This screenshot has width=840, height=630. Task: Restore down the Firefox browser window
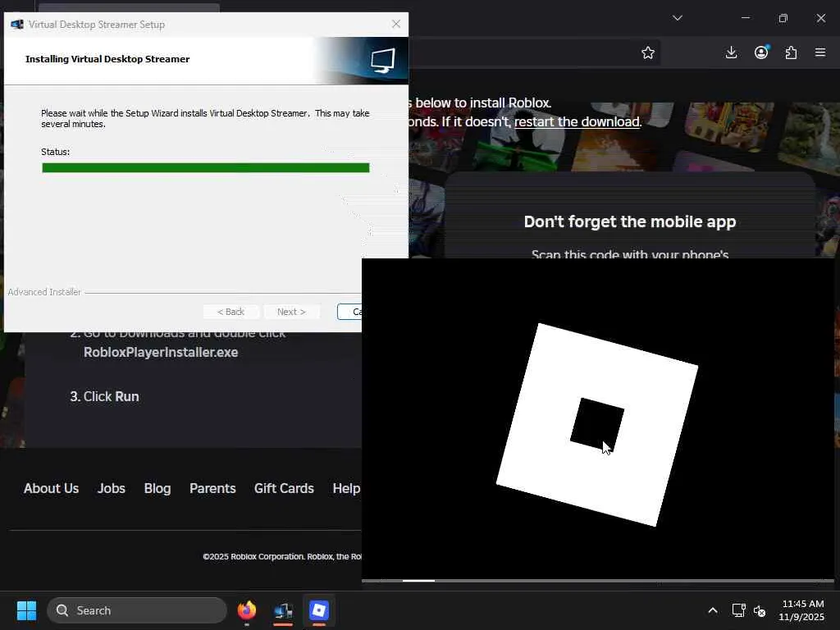pos(783,18)
